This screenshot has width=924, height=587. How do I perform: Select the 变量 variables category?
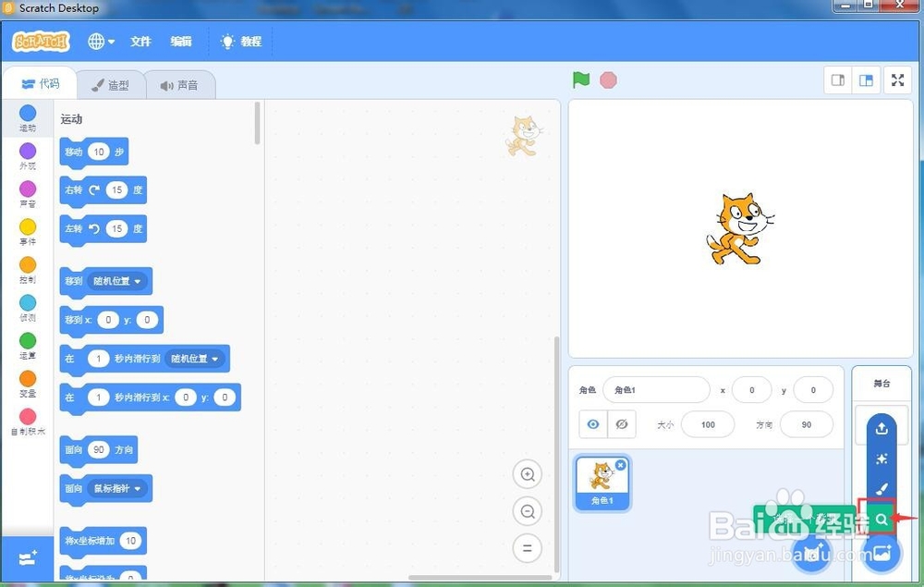pyautogui.click(x=28, y=384)
